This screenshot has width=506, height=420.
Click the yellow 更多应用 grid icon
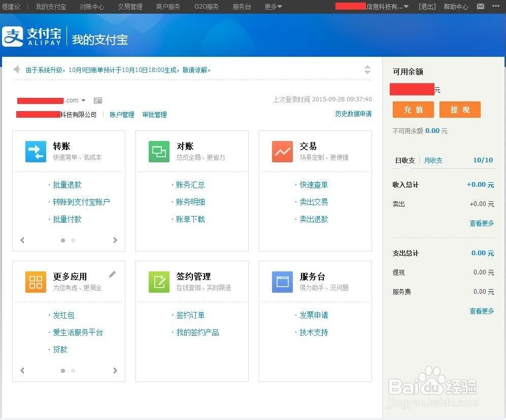coord(36,282)
